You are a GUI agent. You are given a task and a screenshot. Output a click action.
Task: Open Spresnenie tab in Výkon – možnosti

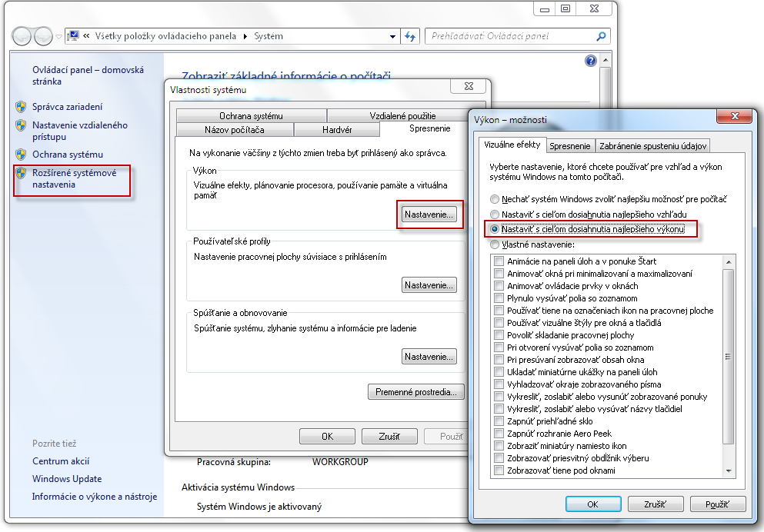(x=569, y=146)
